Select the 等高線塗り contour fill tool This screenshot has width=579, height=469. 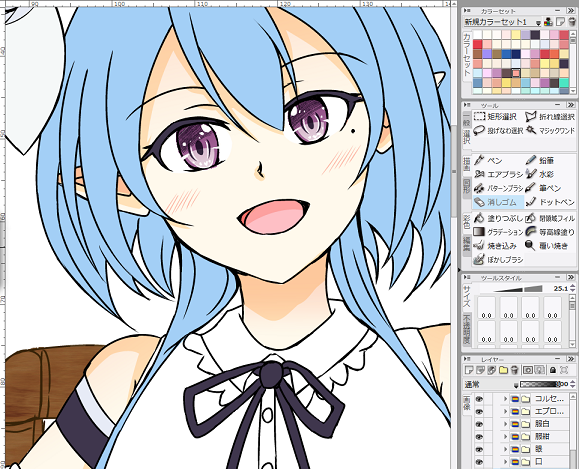[550, 232]
